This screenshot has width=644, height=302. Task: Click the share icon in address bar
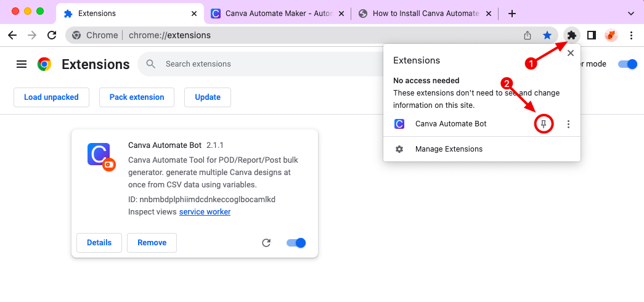click(x=528, y=35)
